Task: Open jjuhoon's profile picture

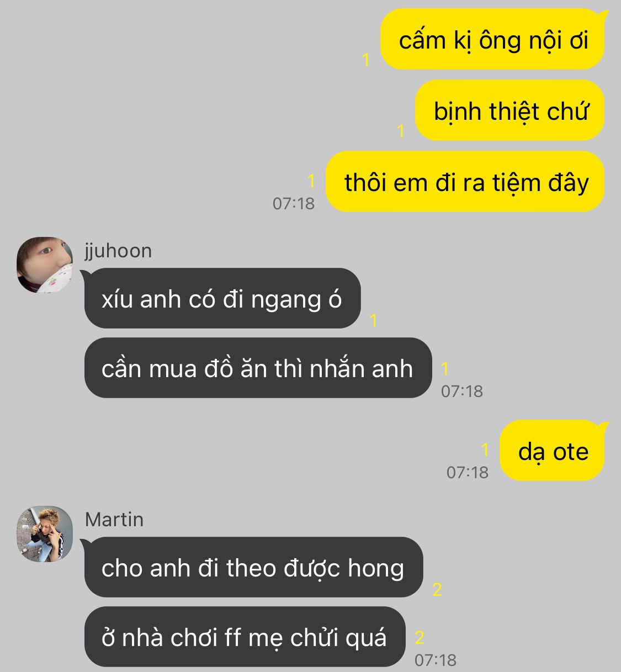Action: click(45, 265)
